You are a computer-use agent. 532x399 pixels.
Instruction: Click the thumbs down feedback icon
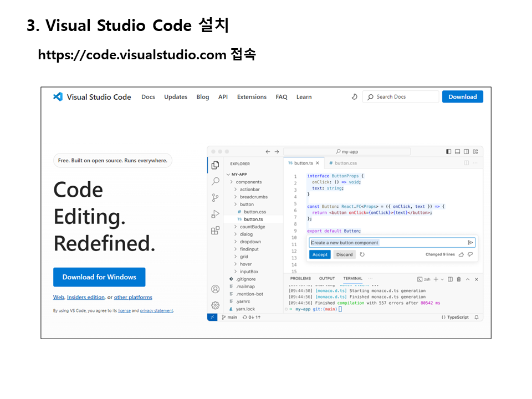pos(470,254)
